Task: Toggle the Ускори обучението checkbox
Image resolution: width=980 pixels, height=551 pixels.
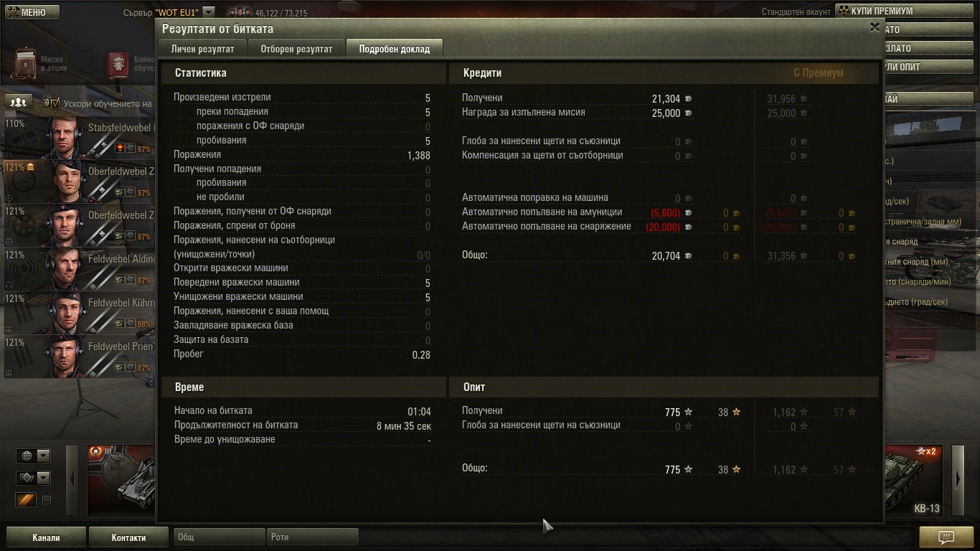Action: (55, 103)
